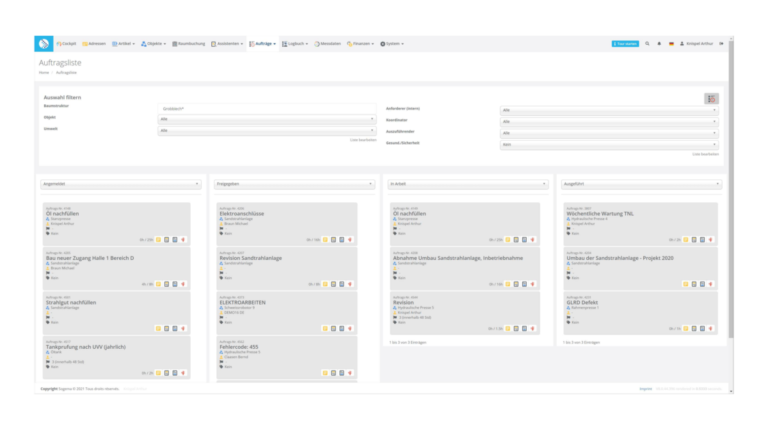768x432 pixels.
Task: Click the Home breadcrumb link
Action: click(44, 72)
